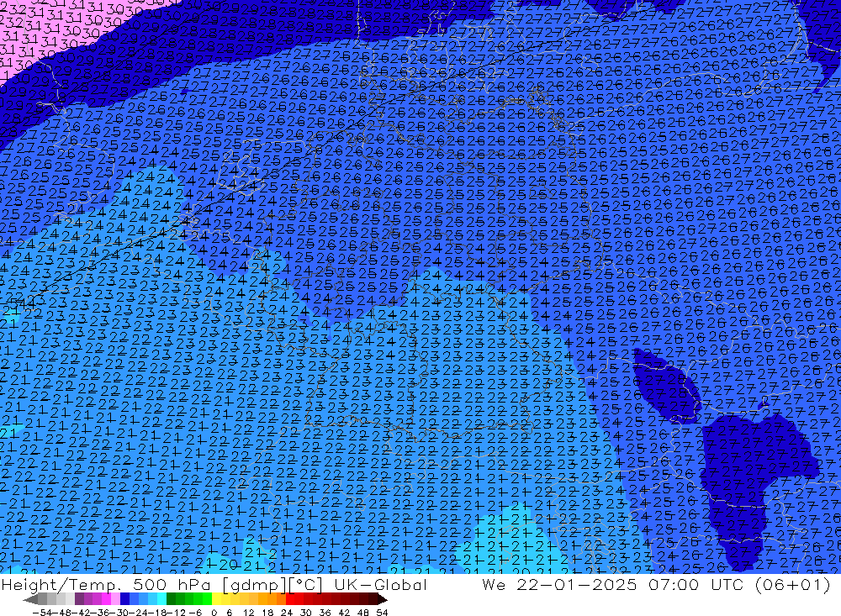The image size is (841, 616).
Task: Click the date 'We 22-01-2025'
Action: click(x=559, y=585)
